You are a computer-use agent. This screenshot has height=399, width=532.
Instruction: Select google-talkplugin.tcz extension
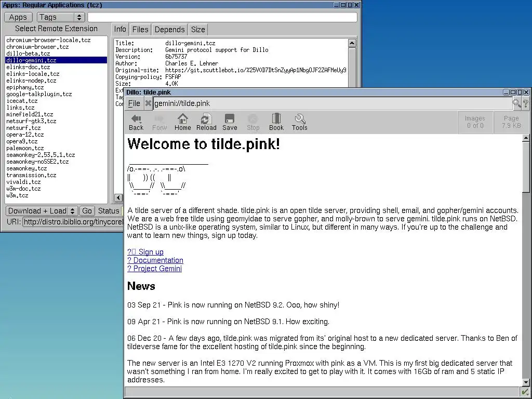(56, 95)
